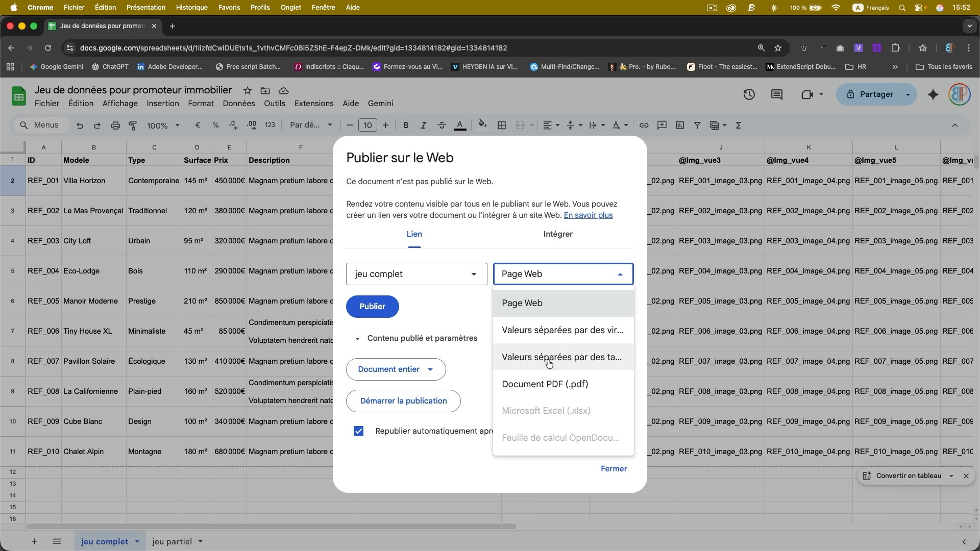Click the Gemini sparkle icon
This screenshot has height=551, width=980.
pos(933,94)
